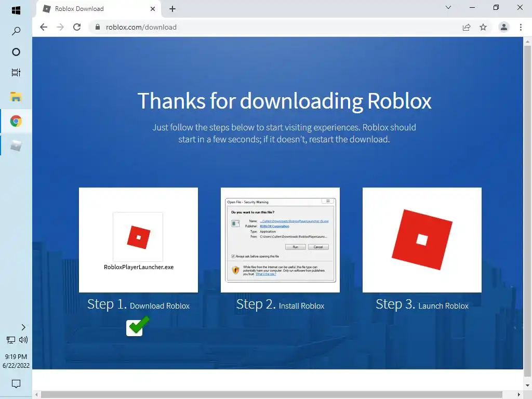This screenshot has height=399, width=532.
Task: Select the Roblox Download tab
Action: click(98, 9)
